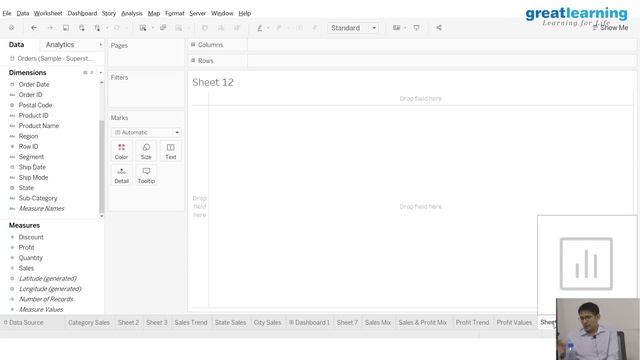
Task: Click the Duplicate sheet icon
Action: [x=163, y=28]
